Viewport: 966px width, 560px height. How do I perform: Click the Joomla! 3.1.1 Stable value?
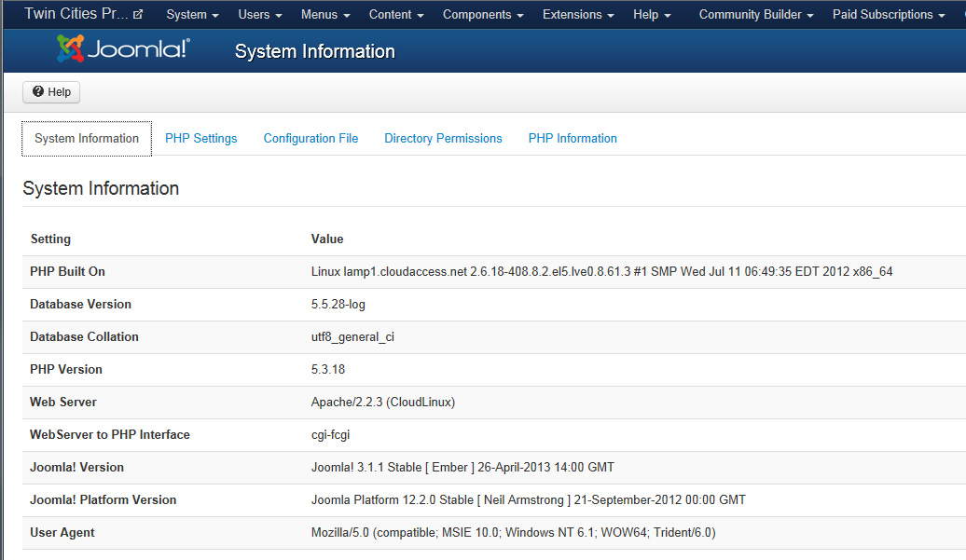[x=462, y=467]
